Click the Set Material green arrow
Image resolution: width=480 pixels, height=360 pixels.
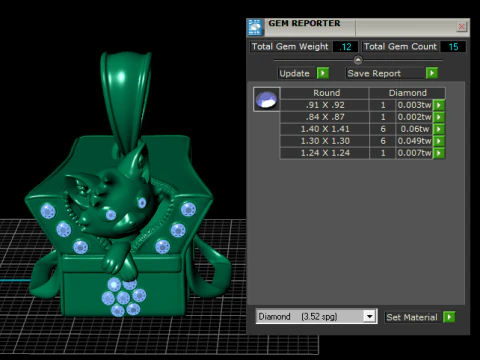[x=449, y=317]
